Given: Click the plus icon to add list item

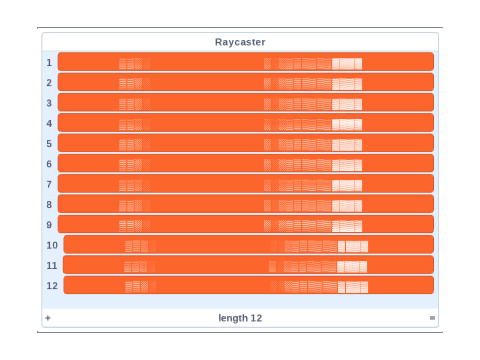Looking at the screenshot, I should [48, 318].
